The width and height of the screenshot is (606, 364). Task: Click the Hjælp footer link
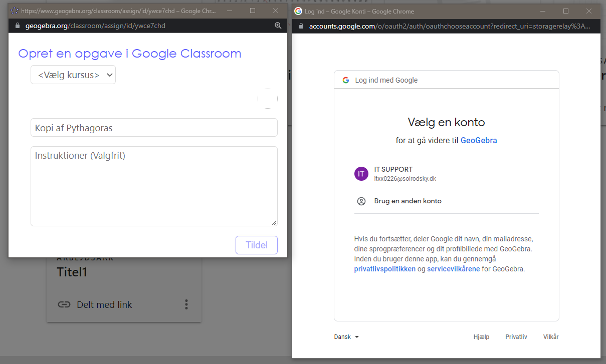pos(481,337)
